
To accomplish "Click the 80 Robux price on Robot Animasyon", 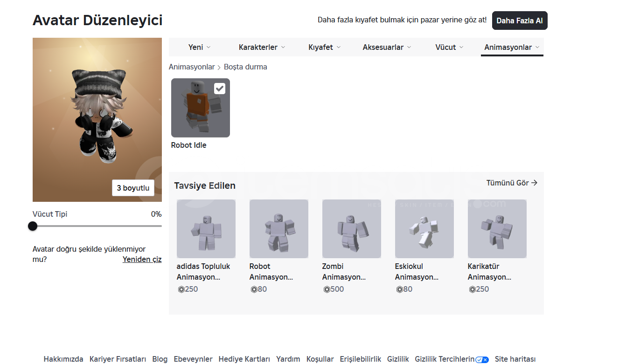I will [259, 289].
